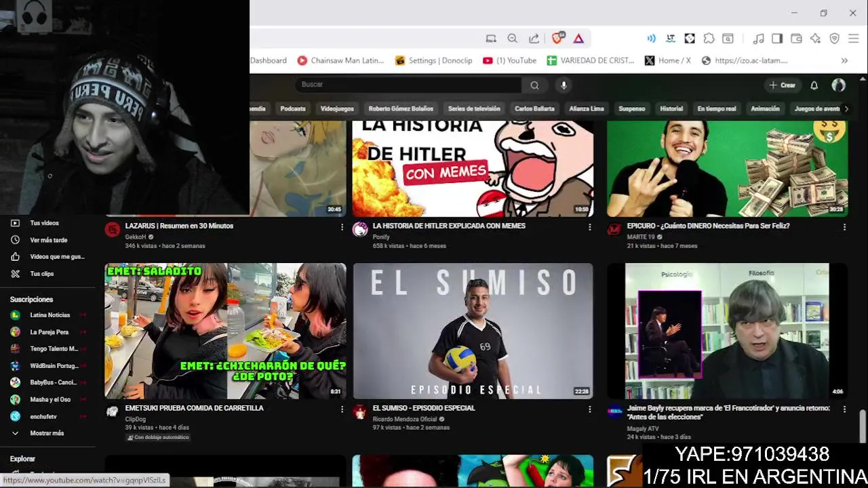Click the Crear button

782,85
